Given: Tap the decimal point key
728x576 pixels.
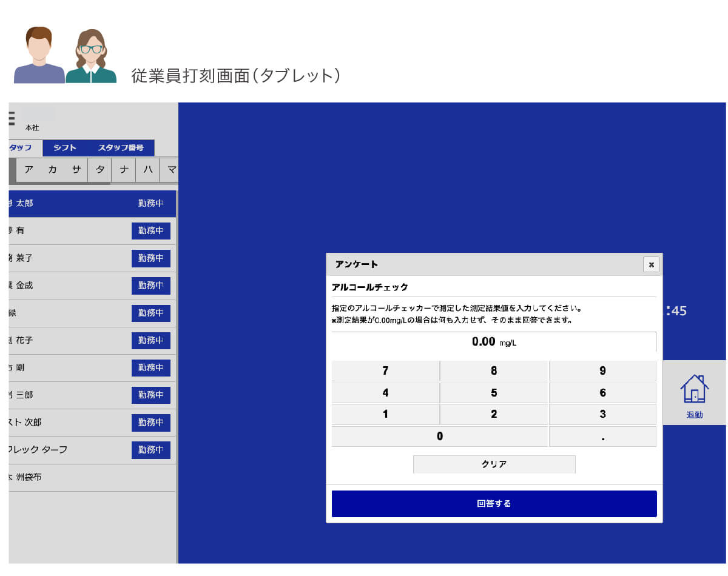Looking at the screenshot, I should pyautogui.click(x=602, y=437).
